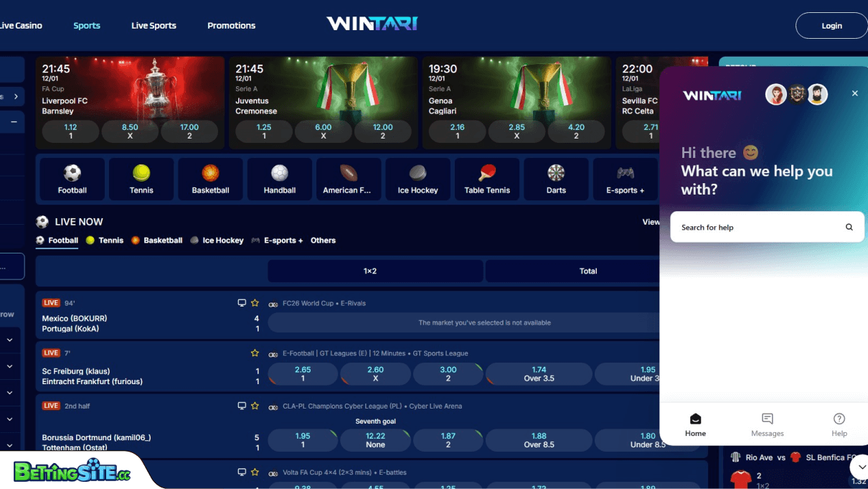Click the Login button
Viewport: 868px width, 489px height.
pyautogui.click(x=831, y=25)
